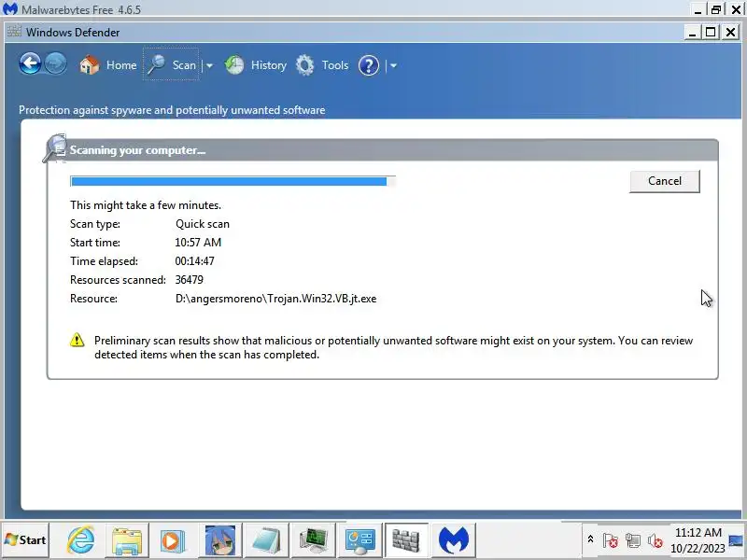This screenshot has width=747, height=560.
Task: Open the control panel taskbar icon
Action: pyautogui.click(x=359, y=540)
